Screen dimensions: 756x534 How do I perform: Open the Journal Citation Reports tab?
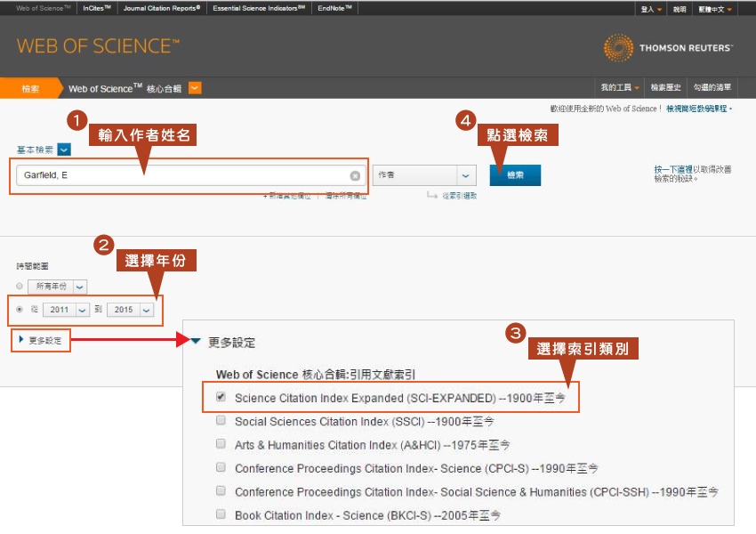(162, 8)
